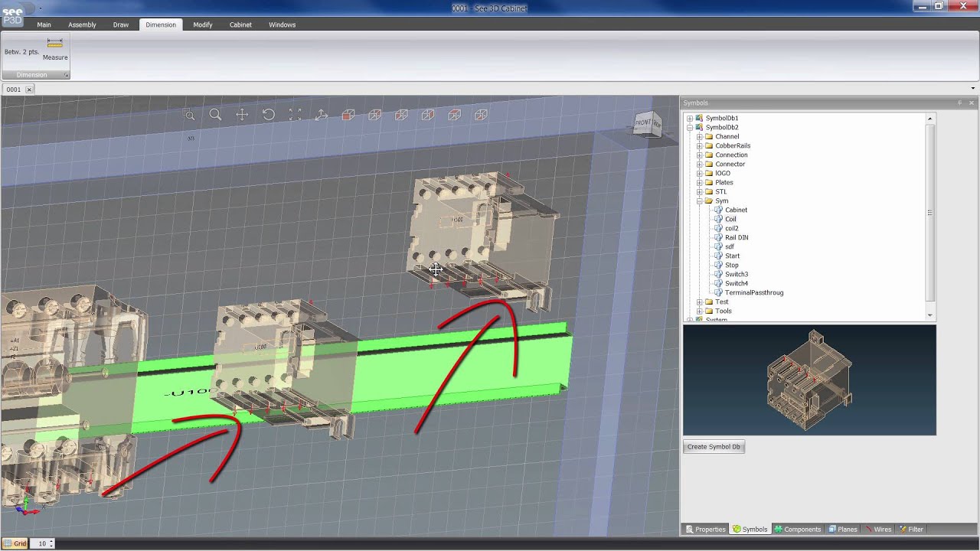Open the Windows ribbon tab
Screen dimensions: 980x551
point(282,24)
